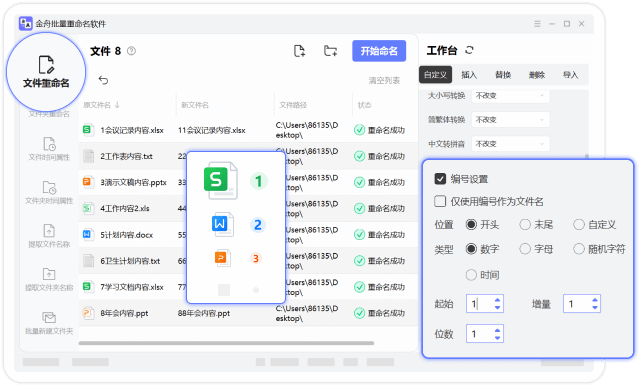Decrease the 位数 value stepper
The image size is (640, 386).
pyautogui.click(x=497, y=337)
